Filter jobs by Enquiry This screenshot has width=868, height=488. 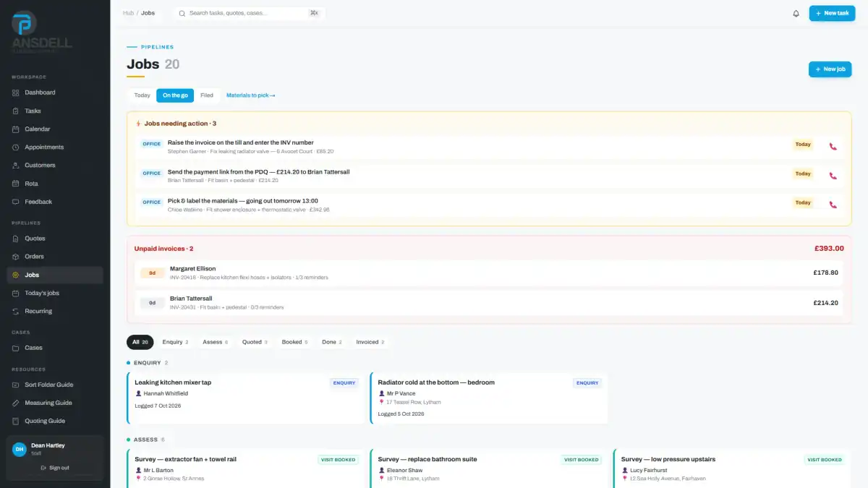coord(175,342)
